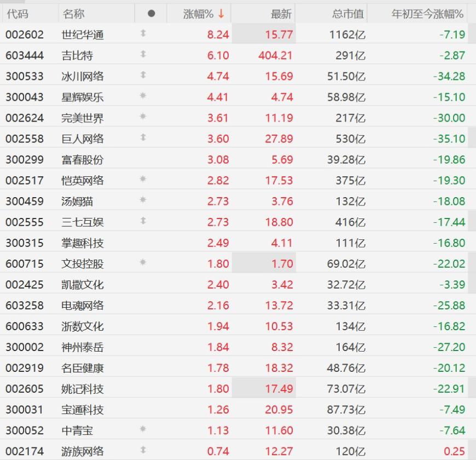Image resolution: width=476 pixels, height=460 pixels.
Task: Click the highlighted latest price 15.77
Action: coord(279,34)
